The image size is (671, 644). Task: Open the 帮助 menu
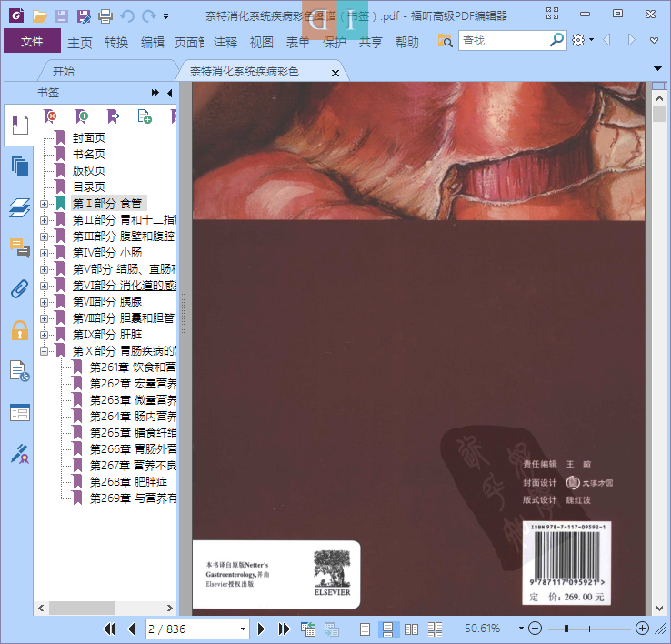pyautogui.click(x=407, y=43)
